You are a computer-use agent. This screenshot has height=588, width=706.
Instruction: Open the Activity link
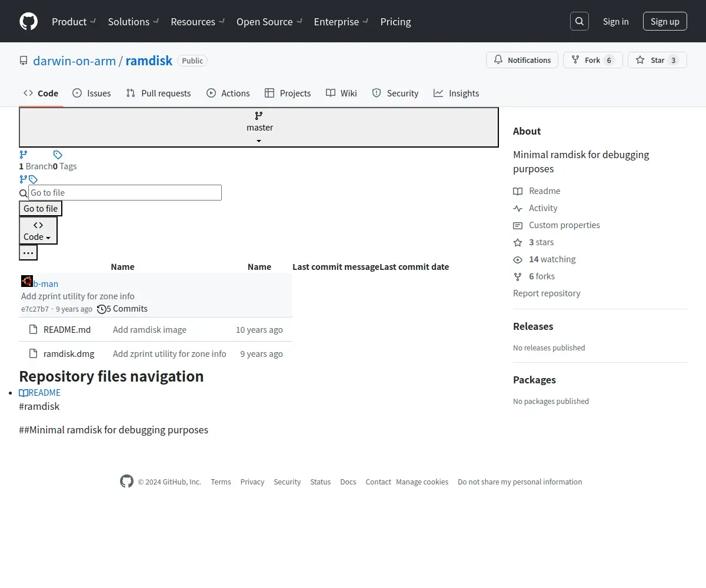tap(535, 208)
